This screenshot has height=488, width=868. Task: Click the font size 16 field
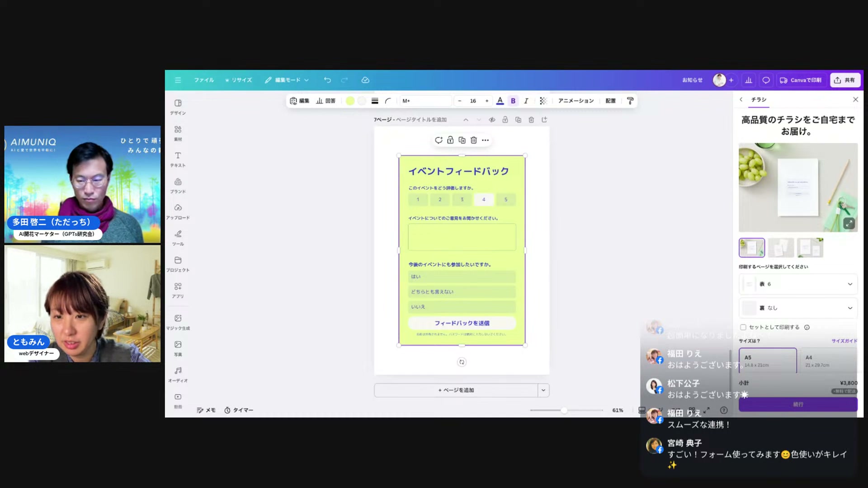tap(473, 101)
